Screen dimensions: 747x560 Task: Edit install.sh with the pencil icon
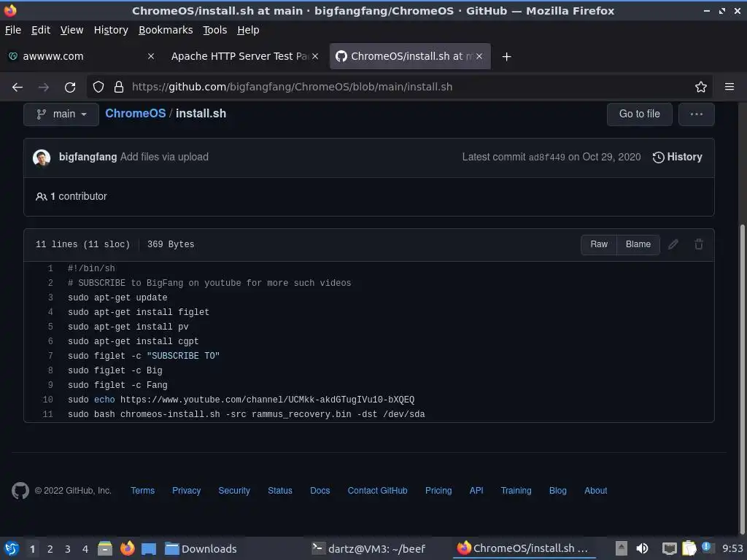pyautogui.click(x=673, y=244)
